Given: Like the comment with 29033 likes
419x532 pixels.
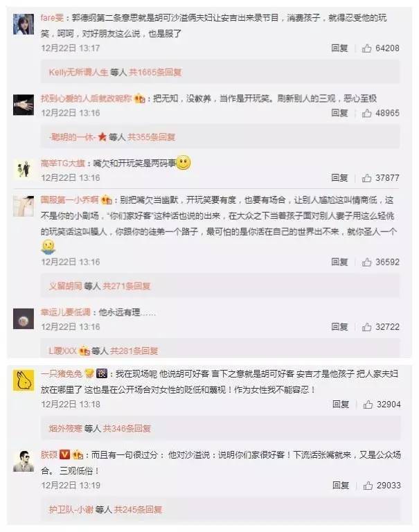Looking at the screenshot, I should [368, 486].
